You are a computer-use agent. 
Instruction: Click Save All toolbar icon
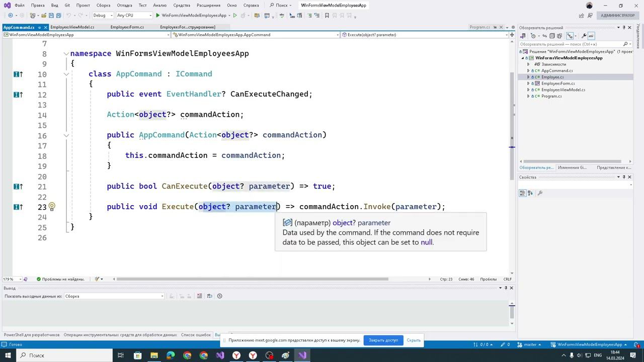(x=58, y=16)
